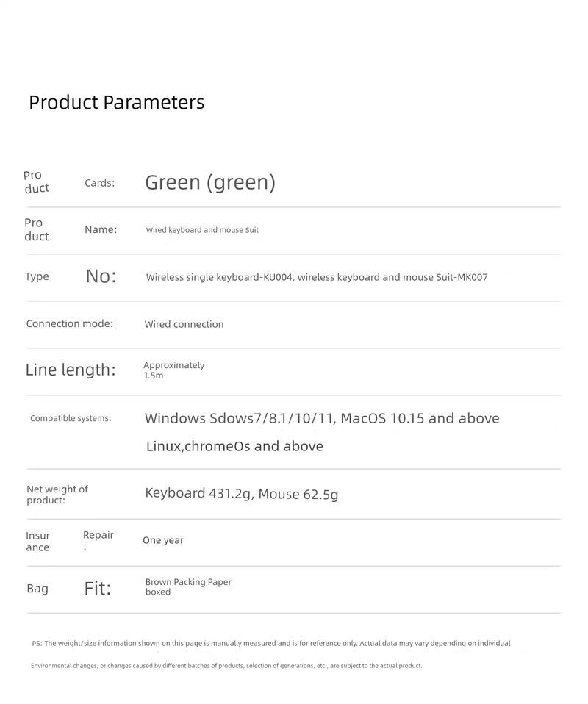
Task: Click the "Cards:" label
Action: coord(99,183)
